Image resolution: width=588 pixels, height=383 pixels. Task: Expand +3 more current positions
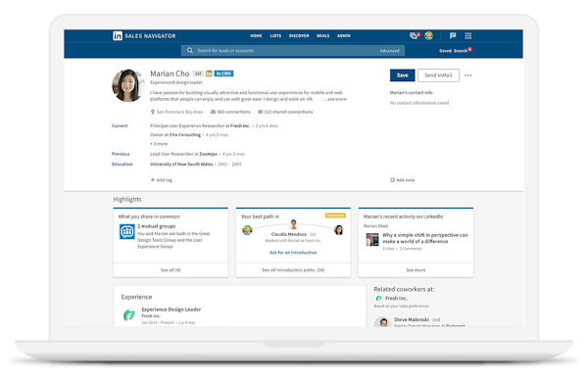click(159, 144)
